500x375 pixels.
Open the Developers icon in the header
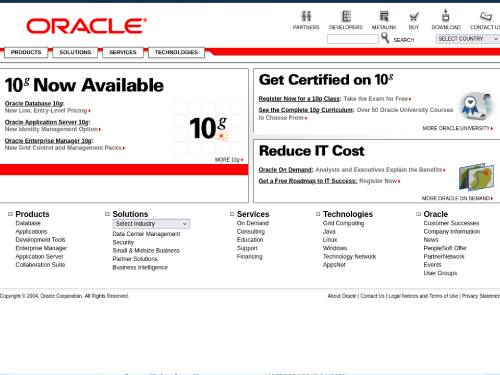pyautogui.click(x=346, y=16)
